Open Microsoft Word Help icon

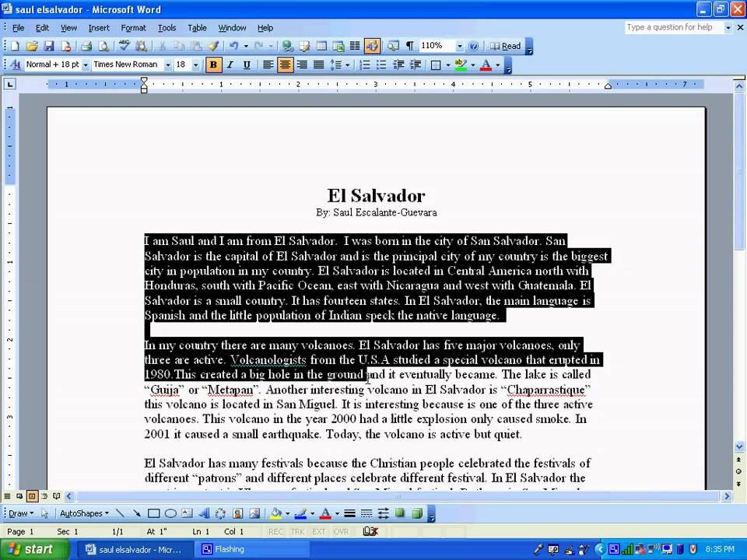pyautogui.click(x=474, y=46)
